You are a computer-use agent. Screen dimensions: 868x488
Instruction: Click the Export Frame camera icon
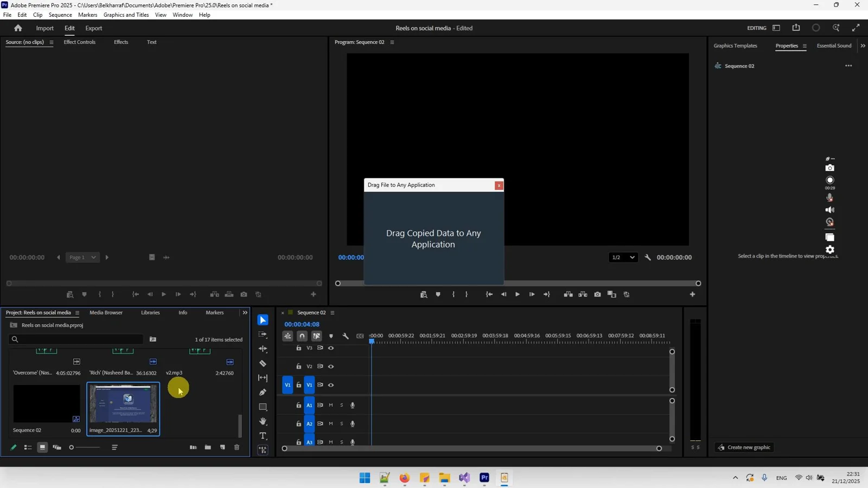pyautogui.click(x=597, y=294)
